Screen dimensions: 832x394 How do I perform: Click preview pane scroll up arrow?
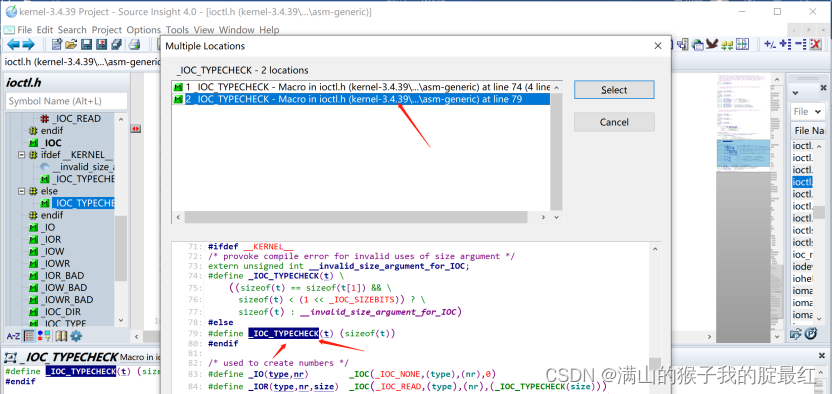click(x=656, y=248)
